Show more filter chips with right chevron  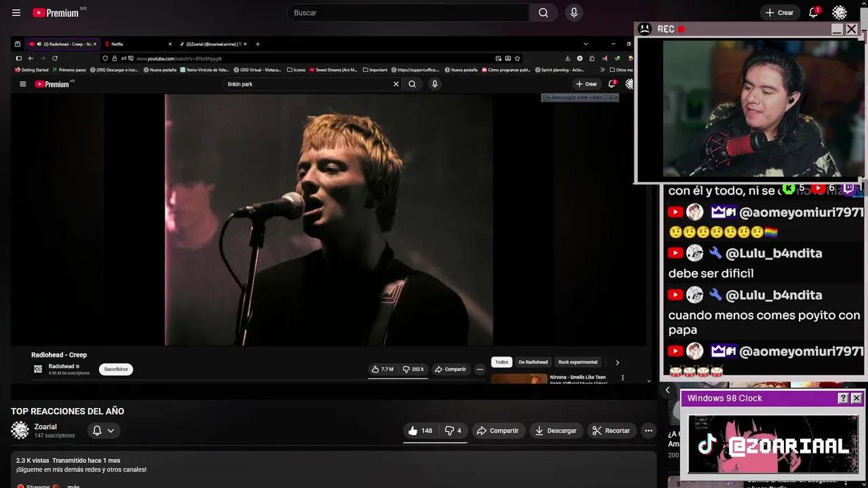tap(617, 363)
